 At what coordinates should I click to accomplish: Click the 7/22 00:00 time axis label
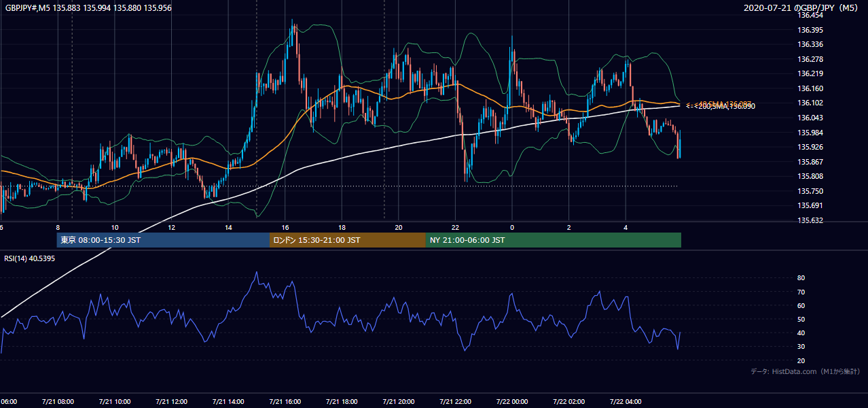pos(512,401)
